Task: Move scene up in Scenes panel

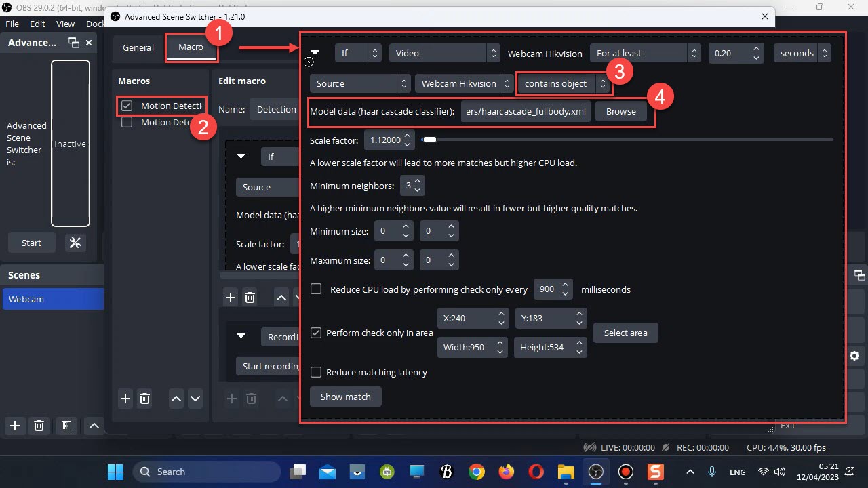Action: tap(94, 426)
